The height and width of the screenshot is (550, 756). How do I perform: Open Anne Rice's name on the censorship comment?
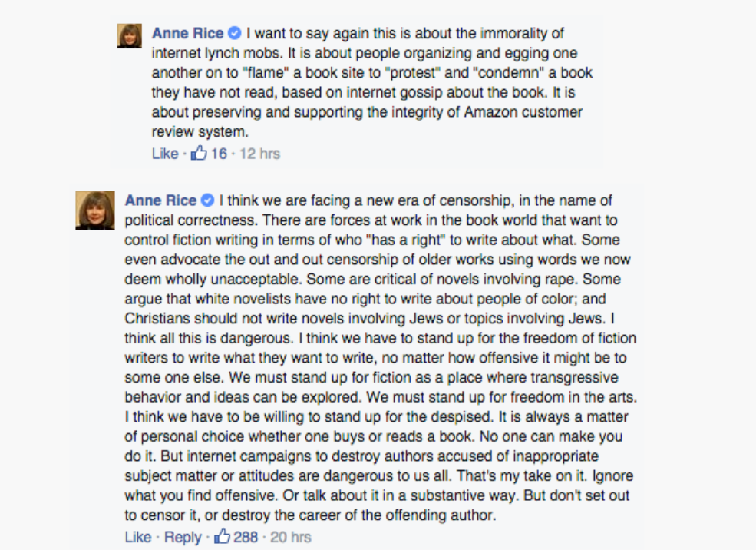[160, 200]
